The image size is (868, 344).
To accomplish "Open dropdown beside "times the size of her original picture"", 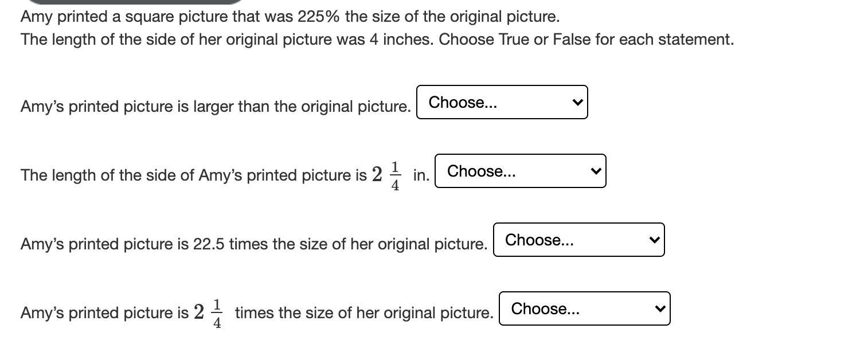I will click(584, 308).
